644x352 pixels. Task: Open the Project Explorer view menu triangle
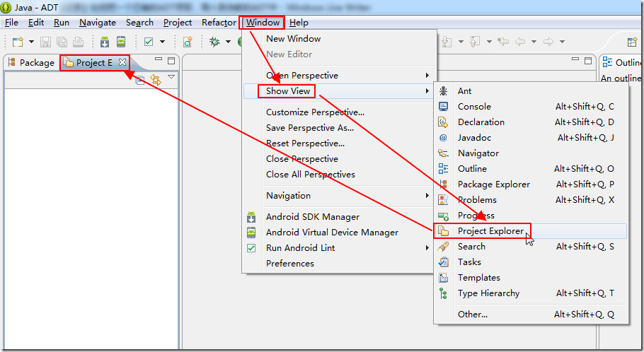coord(171,77)
